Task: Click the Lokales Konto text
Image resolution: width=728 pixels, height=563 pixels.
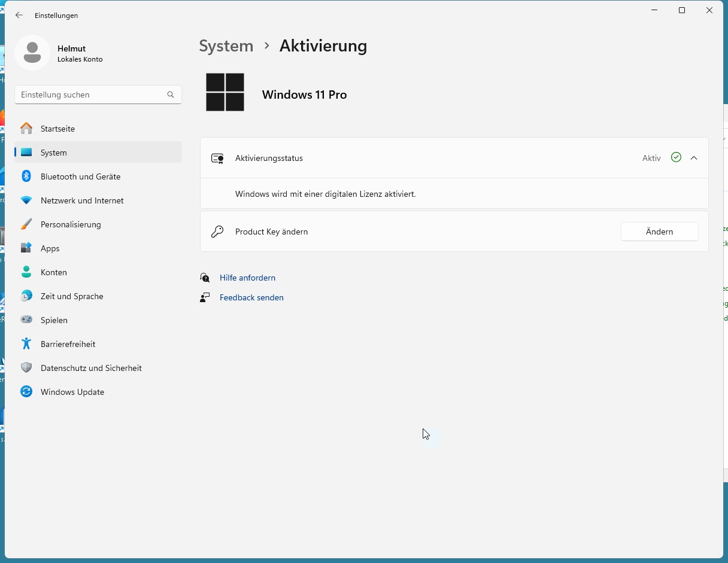Action: click(x=80, y=59)
